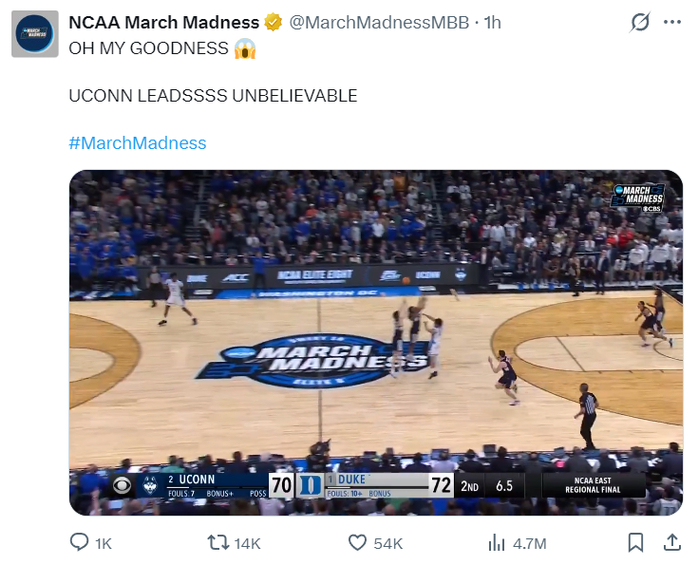Click the 1h timestamp link
Image resolution: width=700 pixels, height=565 pixels.
[x=493, y=22]
